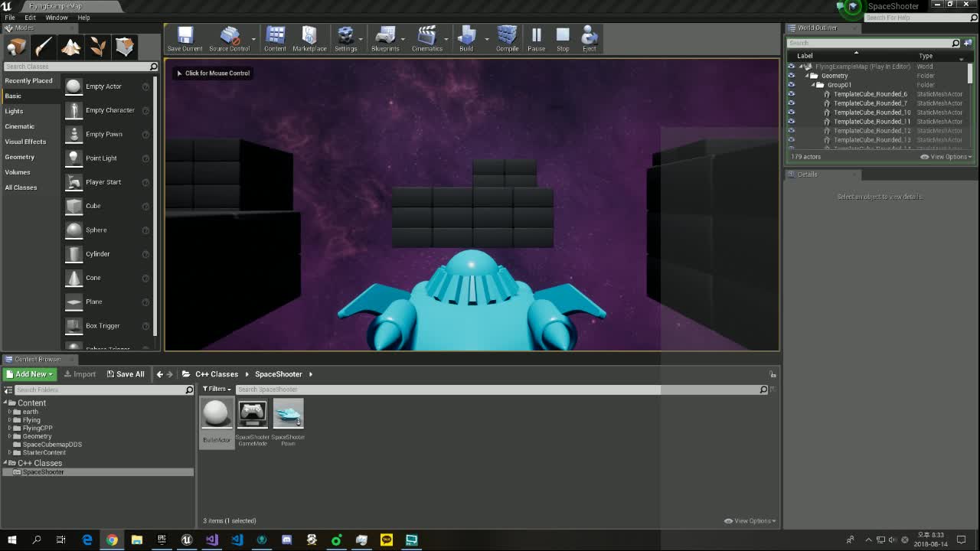The height and width of the screenshot is (551, 980).
Task: Expand the FlyingCPP folder
Action: point(10,429)
